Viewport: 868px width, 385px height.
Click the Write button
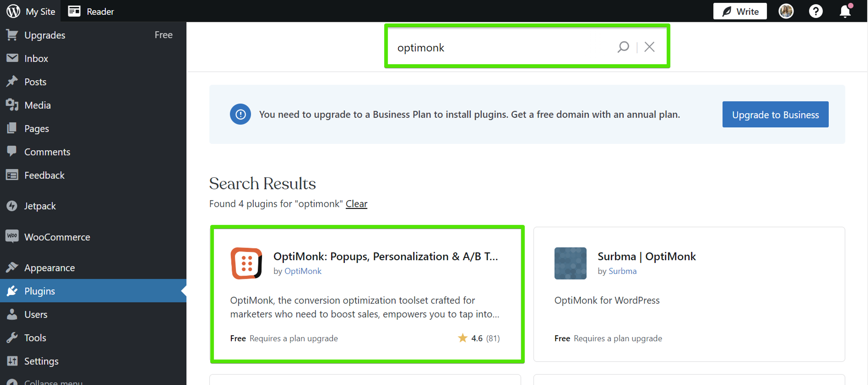tap(740, 11)
